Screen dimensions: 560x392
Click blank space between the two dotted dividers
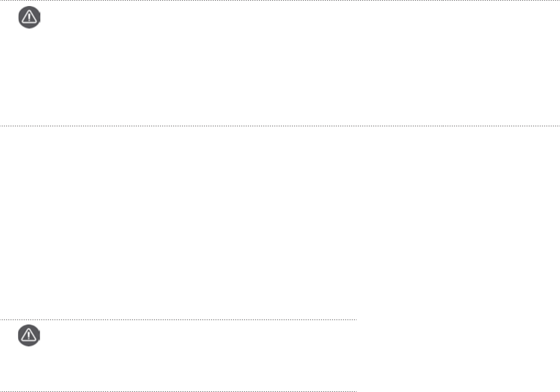[220, 220]
